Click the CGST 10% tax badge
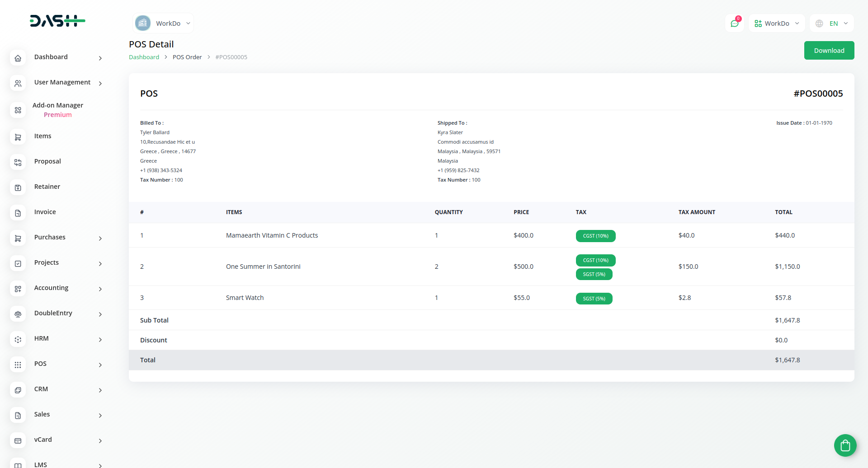 coord(595,235)
